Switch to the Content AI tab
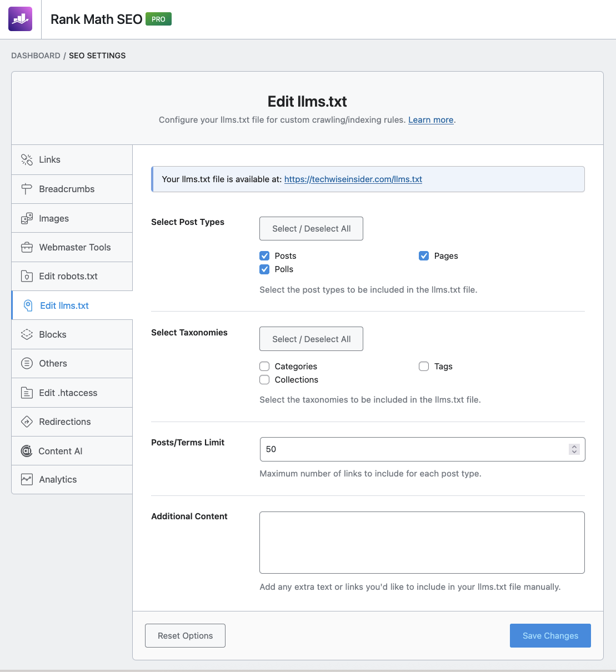The width and height of the screenshot is (616, 672). click(72, 451)
